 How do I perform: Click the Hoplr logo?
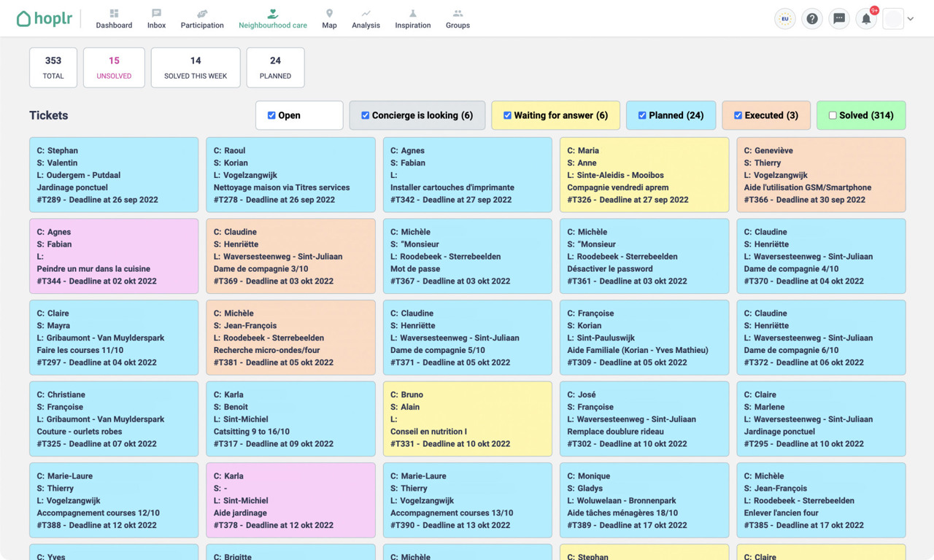[x=45, y=18]
